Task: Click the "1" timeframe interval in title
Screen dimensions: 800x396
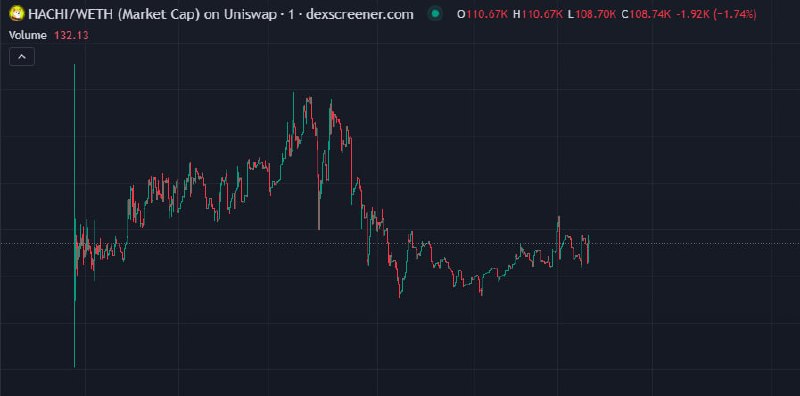Action: pos(291,14)
